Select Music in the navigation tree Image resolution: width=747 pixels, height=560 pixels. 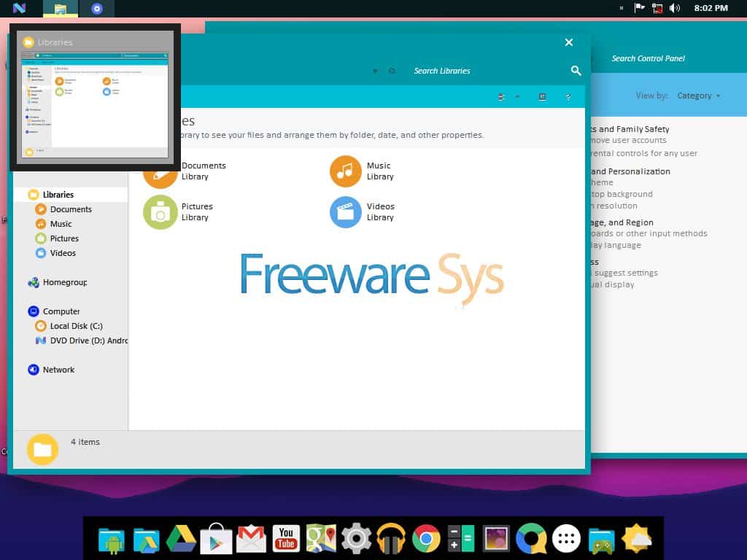click(61, 224)
